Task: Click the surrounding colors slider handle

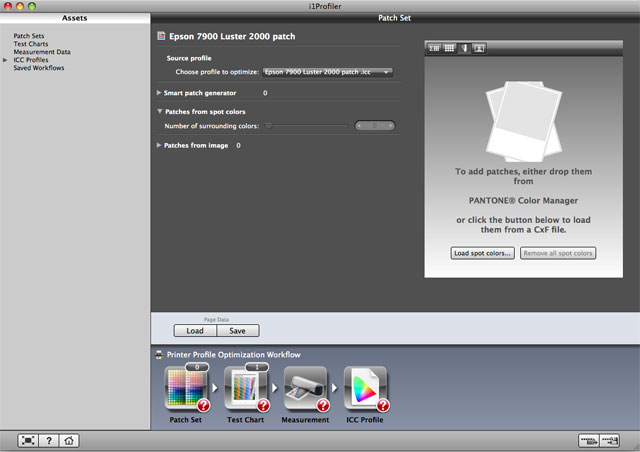Action: pyautogui.click(x=269, y=125)
